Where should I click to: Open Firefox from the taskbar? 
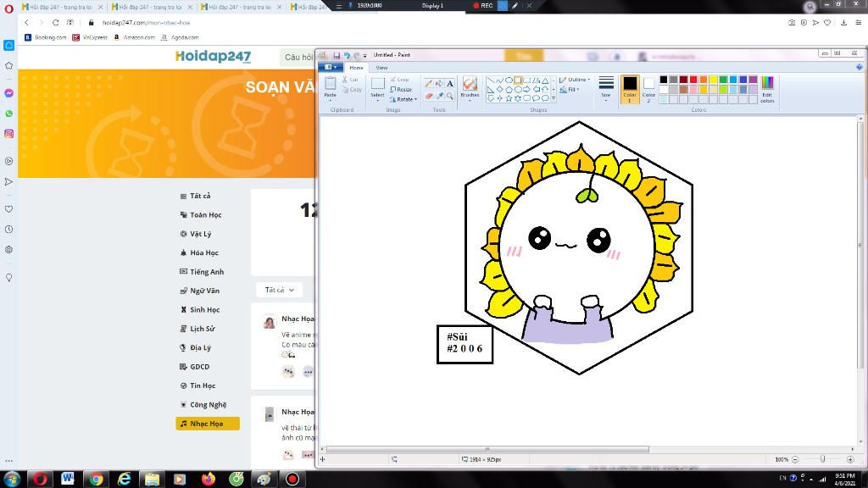[x=209, y=479]
